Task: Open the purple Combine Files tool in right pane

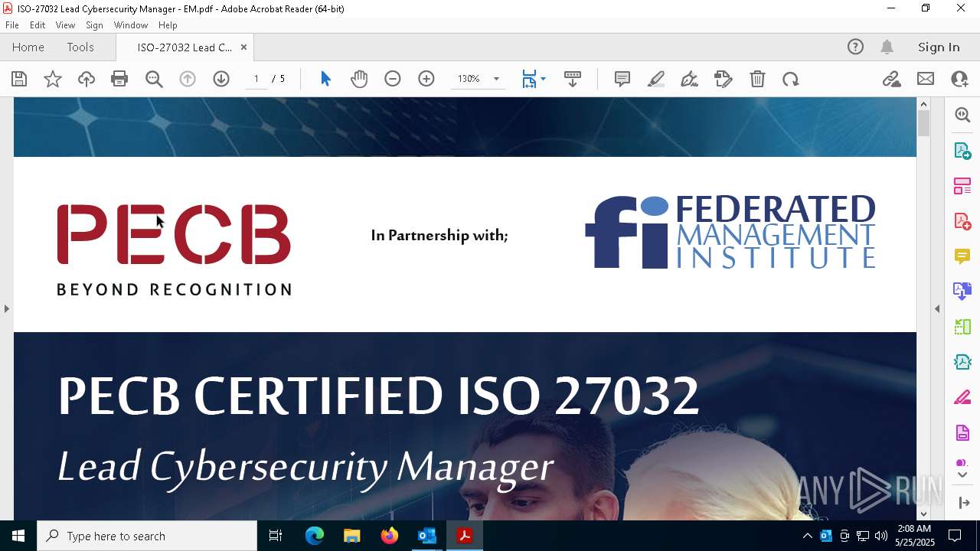Action: pos(962,291)
